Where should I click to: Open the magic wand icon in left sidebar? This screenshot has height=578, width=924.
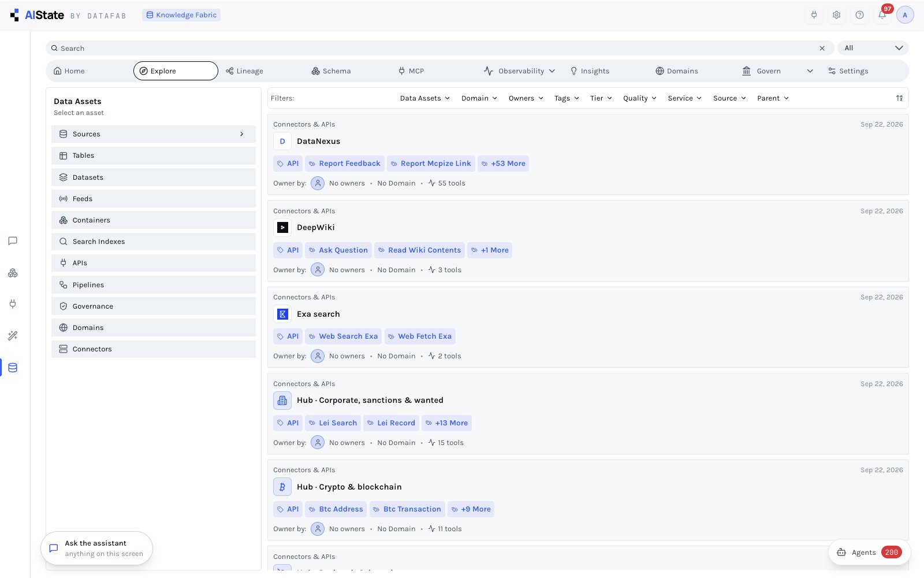coord(13,336)
